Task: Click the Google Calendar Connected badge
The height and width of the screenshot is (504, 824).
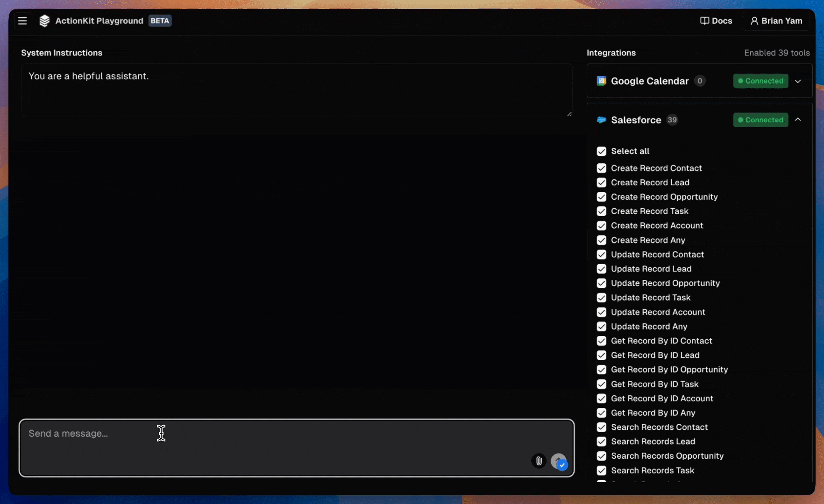Action: pyautogui.click(x=760, y=81)
